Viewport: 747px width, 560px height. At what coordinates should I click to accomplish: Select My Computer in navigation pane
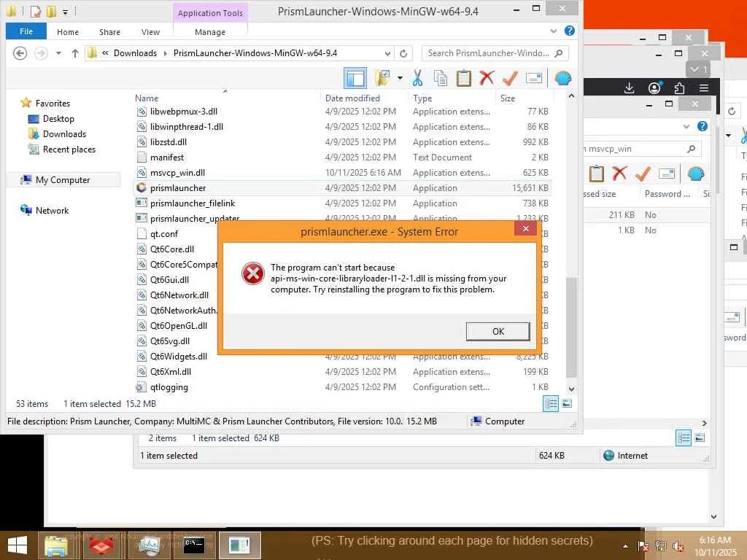63,180
